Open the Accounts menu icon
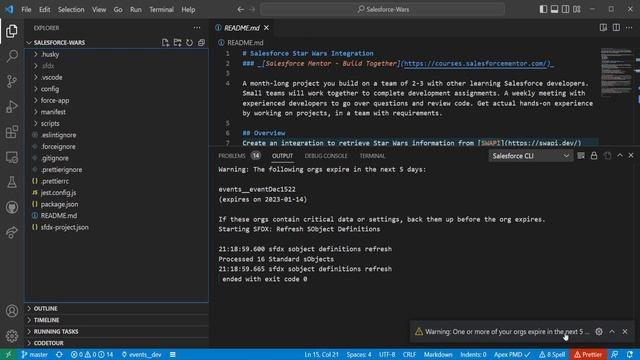Screen dimensions: 640x360 [x=12, y=311]
